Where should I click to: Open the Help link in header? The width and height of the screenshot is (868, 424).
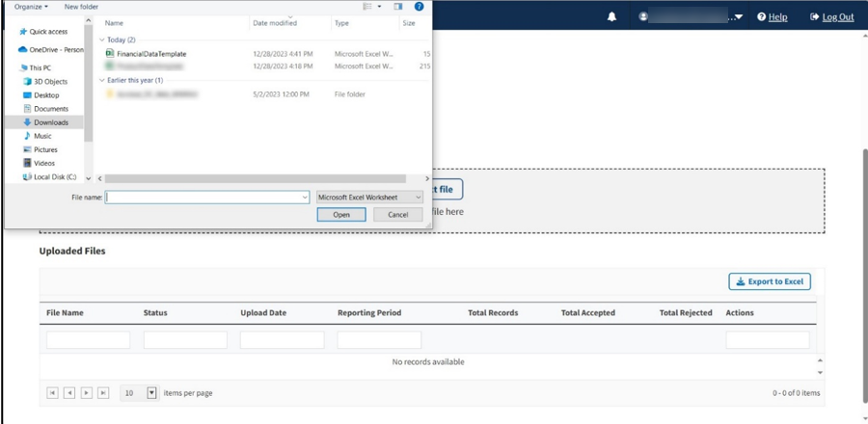pos(773,16)
